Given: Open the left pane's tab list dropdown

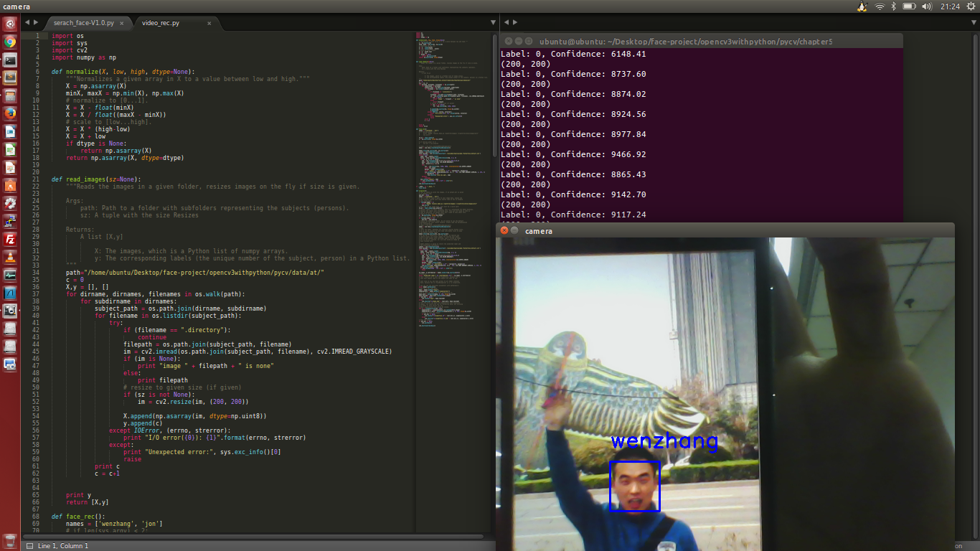Looking at the screenshot, I should pos(492,23).
